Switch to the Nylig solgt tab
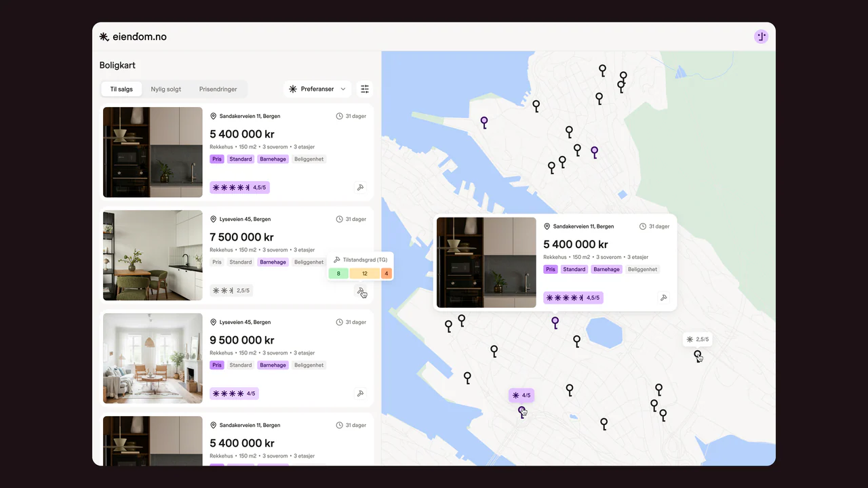Image resolution: width=868 pixels, height=488 pixels. pos(166,89)
